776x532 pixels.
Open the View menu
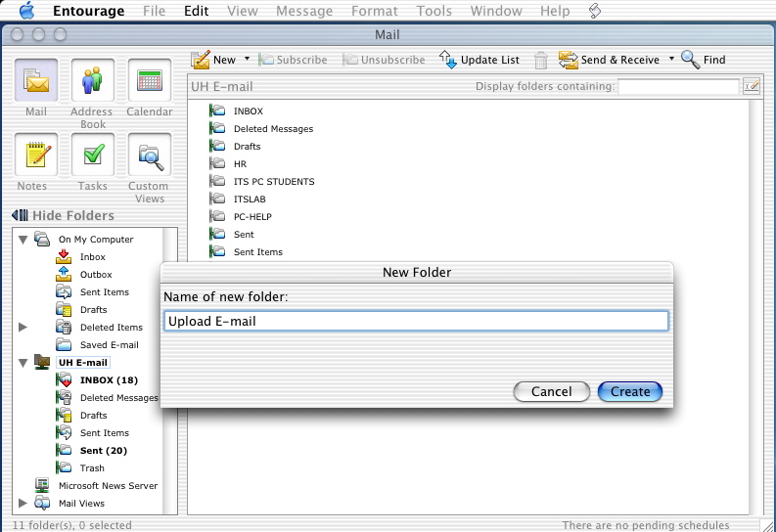pos(243,11)
